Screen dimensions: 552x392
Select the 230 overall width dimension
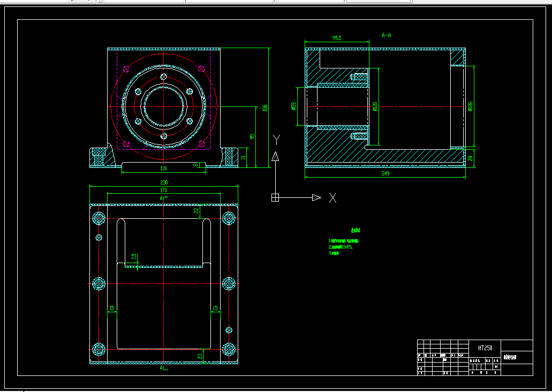164,182
